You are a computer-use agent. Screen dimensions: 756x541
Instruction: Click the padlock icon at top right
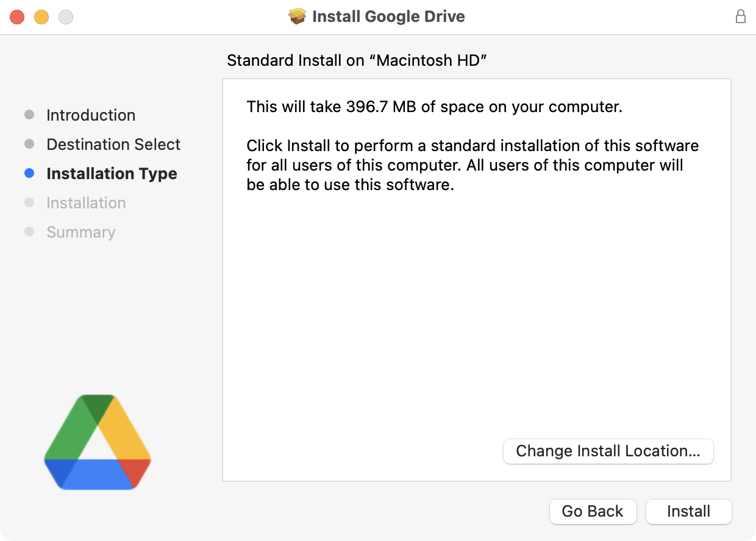741,16
